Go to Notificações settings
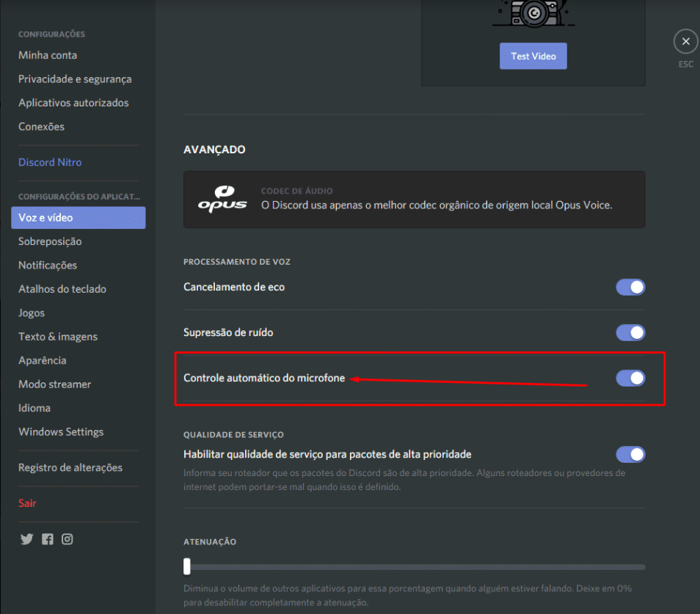 [48, 265]
